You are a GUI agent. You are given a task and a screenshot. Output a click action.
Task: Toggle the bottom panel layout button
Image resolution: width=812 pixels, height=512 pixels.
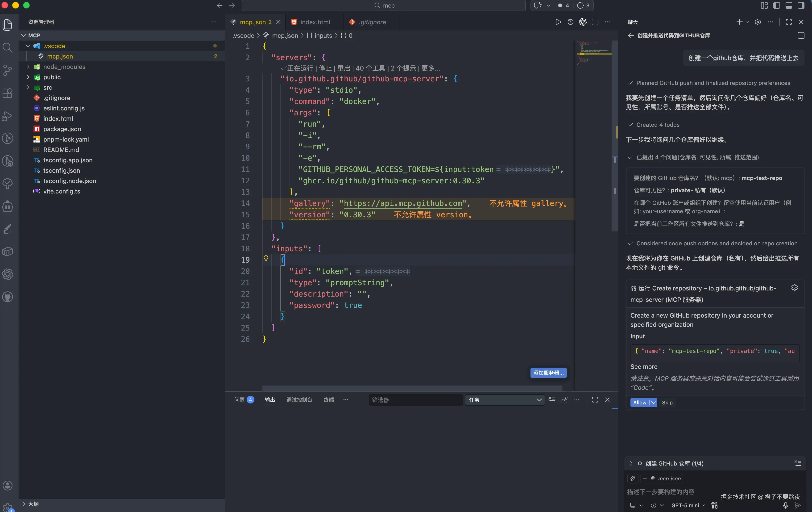tap(789, 5)
